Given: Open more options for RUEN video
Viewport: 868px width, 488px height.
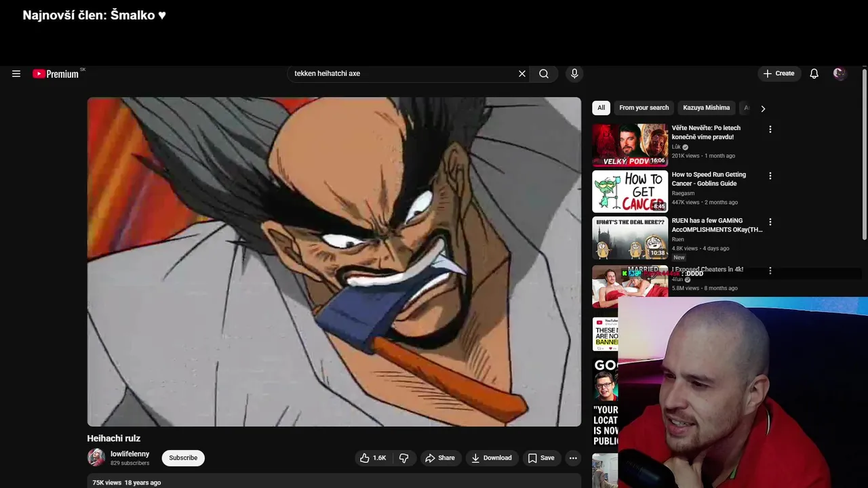Looking at the screenshot, I should click(x=770, y=222).
